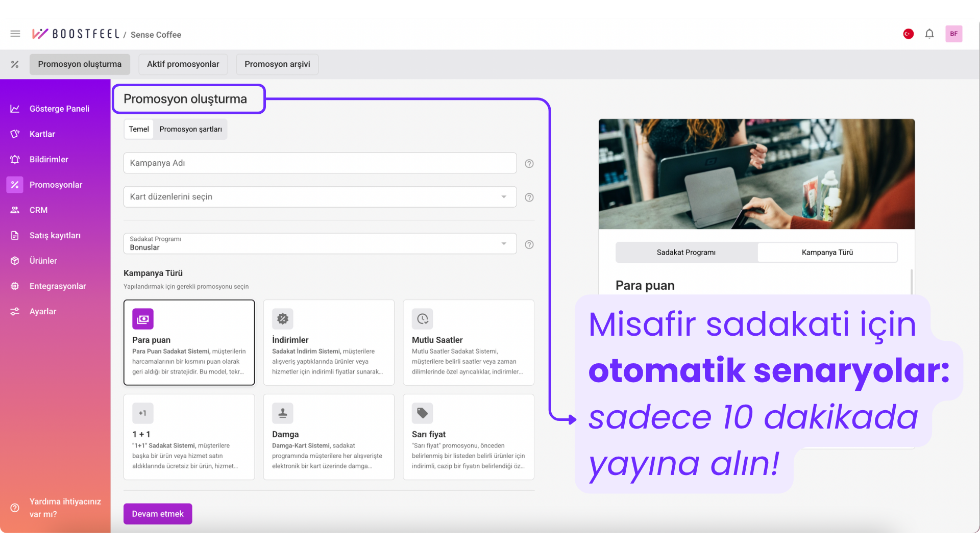Screen dimensions: 980x551
Task: Click the coffee shop preview image
Action: click(756, 174)
